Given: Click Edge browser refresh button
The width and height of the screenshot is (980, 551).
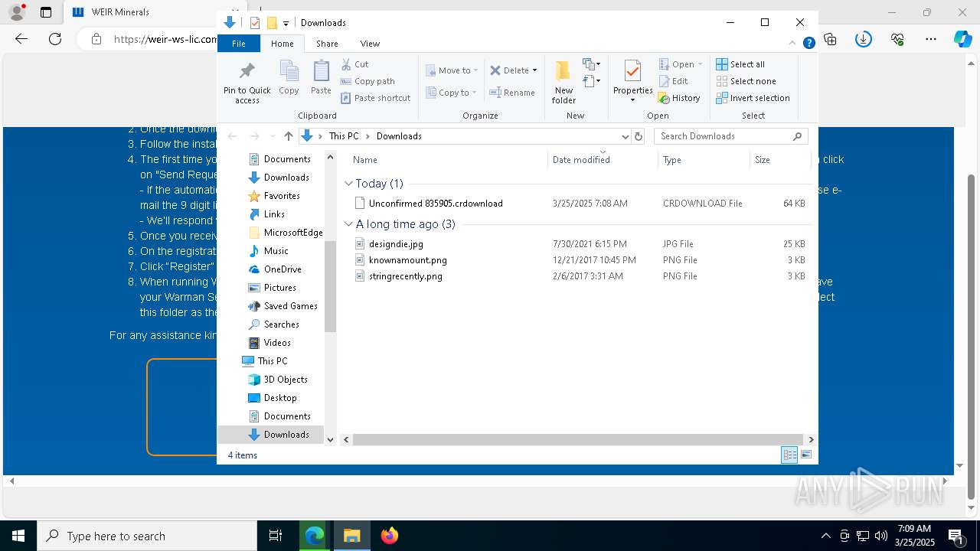Looking at the screenshot, I should 55,39.
